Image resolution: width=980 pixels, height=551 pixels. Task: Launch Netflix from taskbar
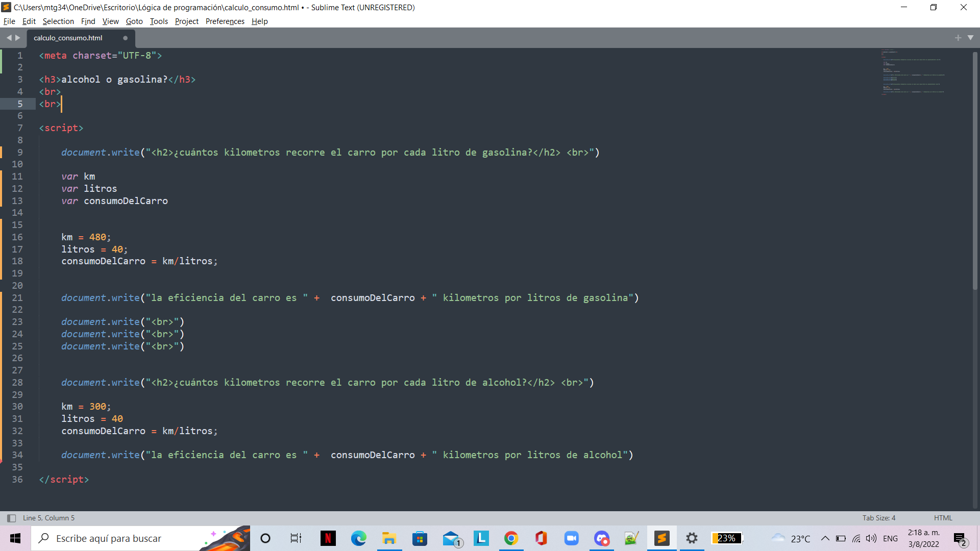coord(328,538)
